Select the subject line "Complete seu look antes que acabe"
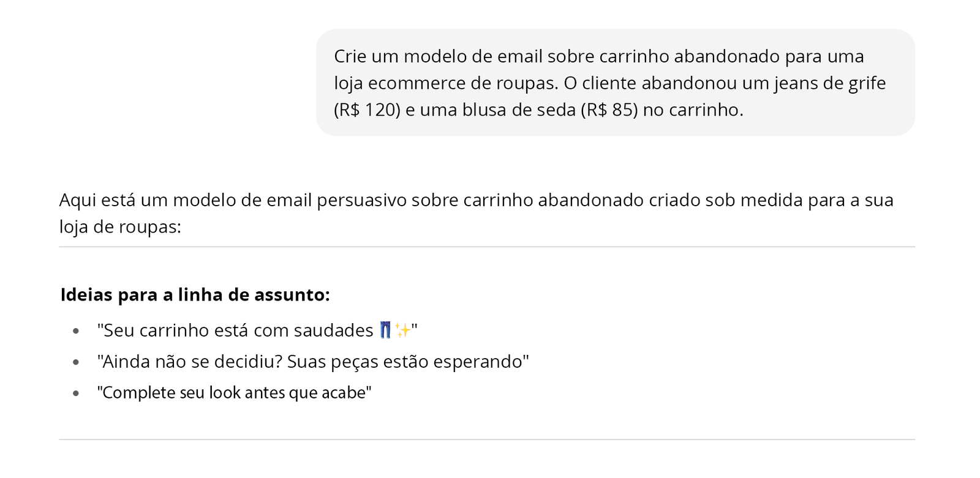980x478 pixels. click(x=234, y=392)
